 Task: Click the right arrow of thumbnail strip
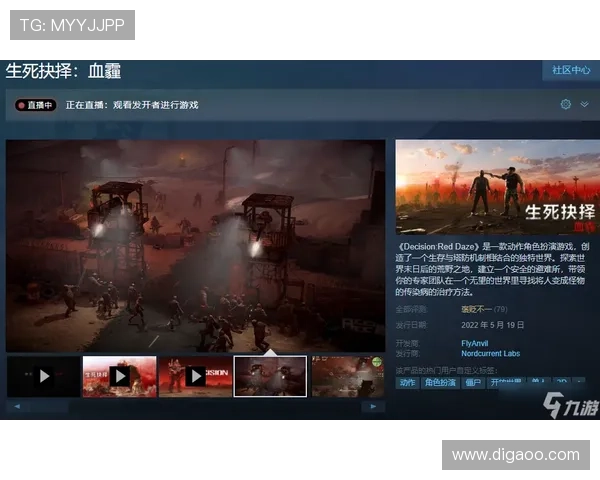373,407
